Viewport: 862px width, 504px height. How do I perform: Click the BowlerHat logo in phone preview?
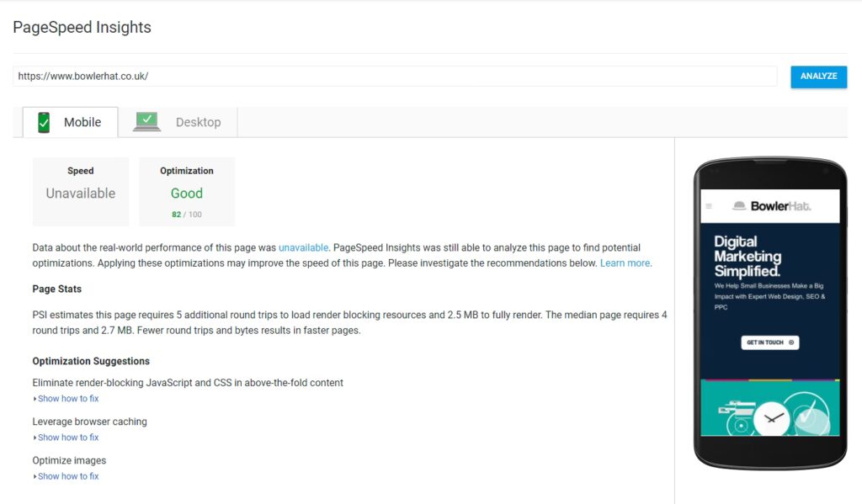point(772,205)
